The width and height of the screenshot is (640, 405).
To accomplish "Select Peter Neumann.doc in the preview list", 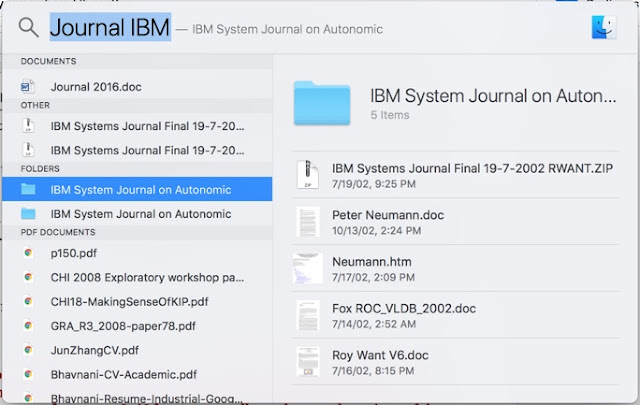I will tap(456, 222).
